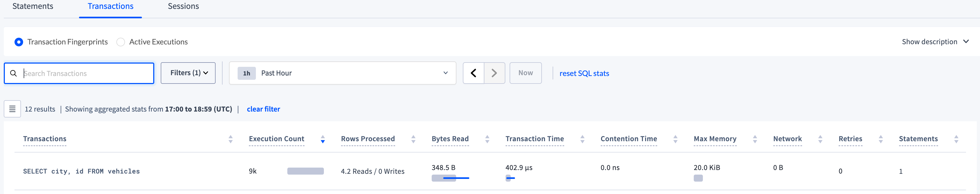This screenshot has width=980, height=194.
Task: Sort by Bytes Read header
Action: (x=450, y=139)
